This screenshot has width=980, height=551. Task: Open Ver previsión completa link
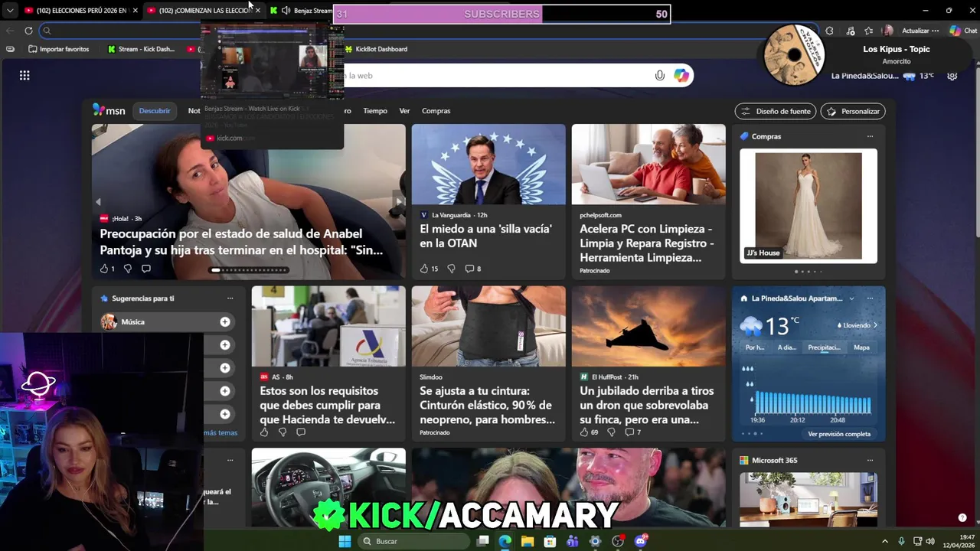coord(839,434)
